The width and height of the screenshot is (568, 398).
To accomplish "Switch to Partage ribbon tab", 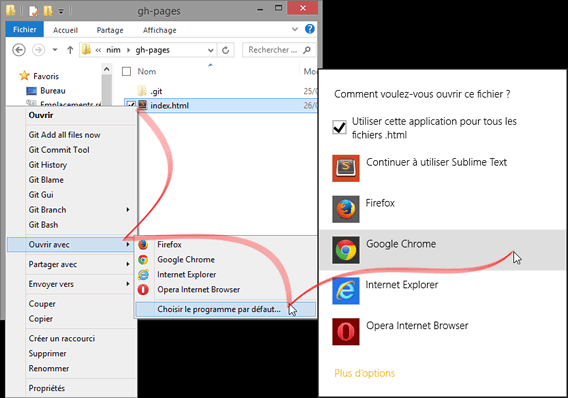I will [x=110, y=30].
